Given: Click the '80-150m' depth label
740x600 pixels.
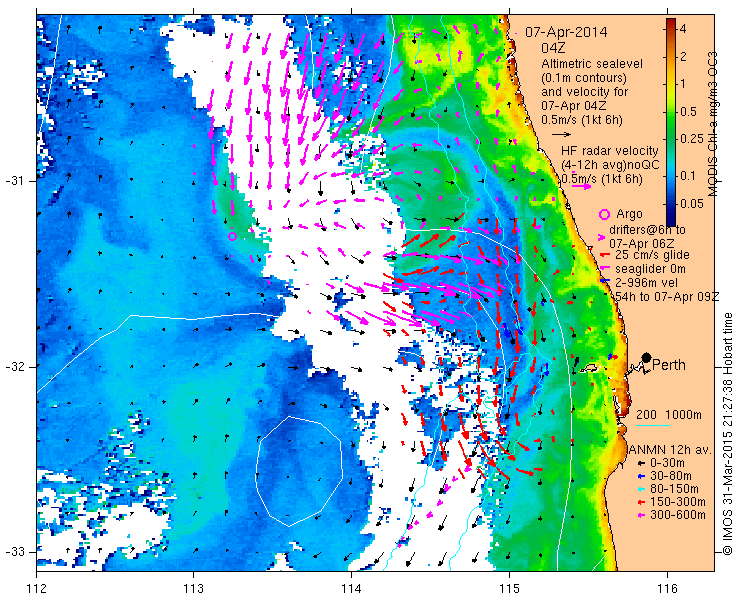Looking at the screenshot, I should (674, 489).
